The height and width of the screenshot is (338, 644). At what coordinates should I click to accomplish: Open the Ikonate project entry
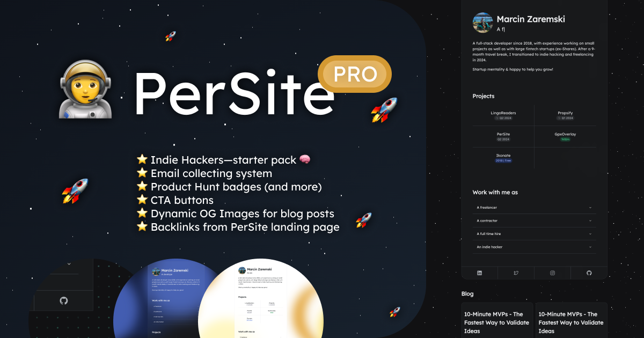coord(503,158)
